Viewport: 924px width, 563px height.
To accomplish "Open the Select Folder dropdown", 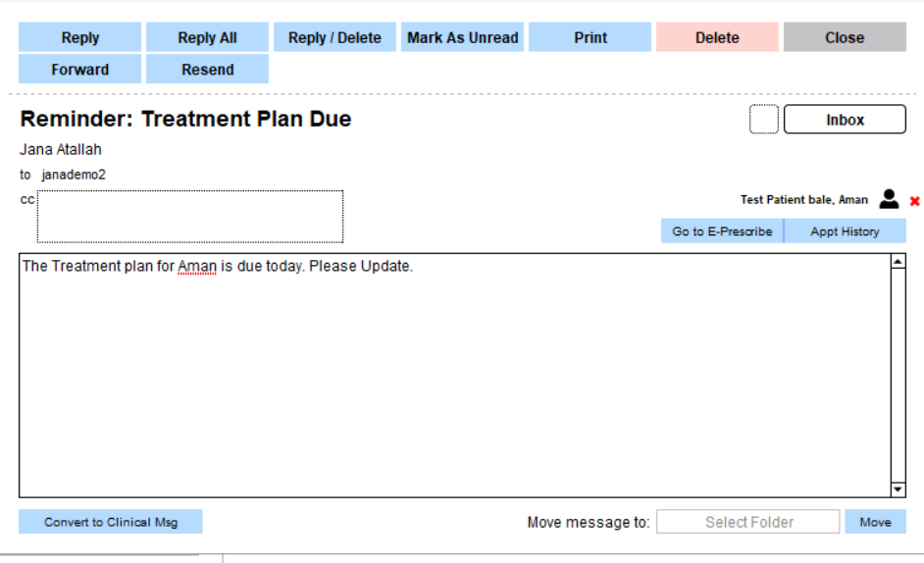I will (748, 522).
